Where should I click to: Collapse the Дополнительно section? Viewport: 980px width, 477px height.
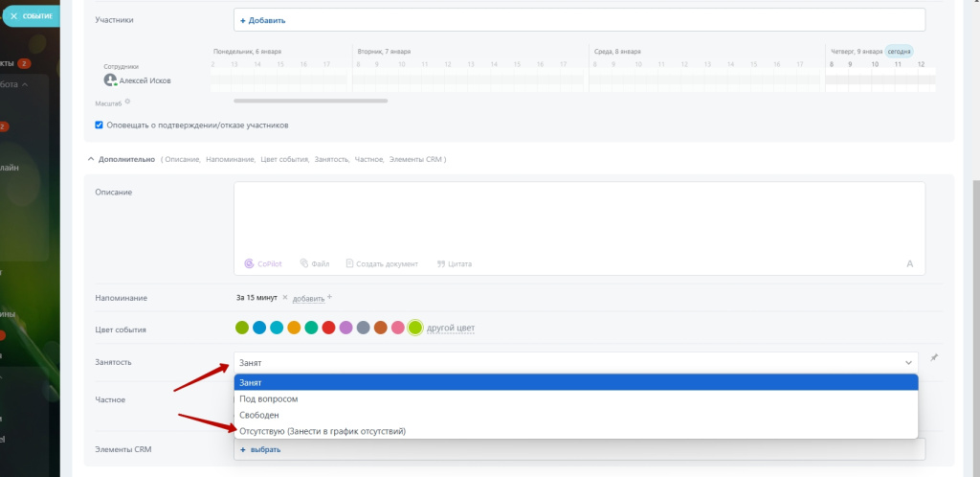(x=91, y=159)
